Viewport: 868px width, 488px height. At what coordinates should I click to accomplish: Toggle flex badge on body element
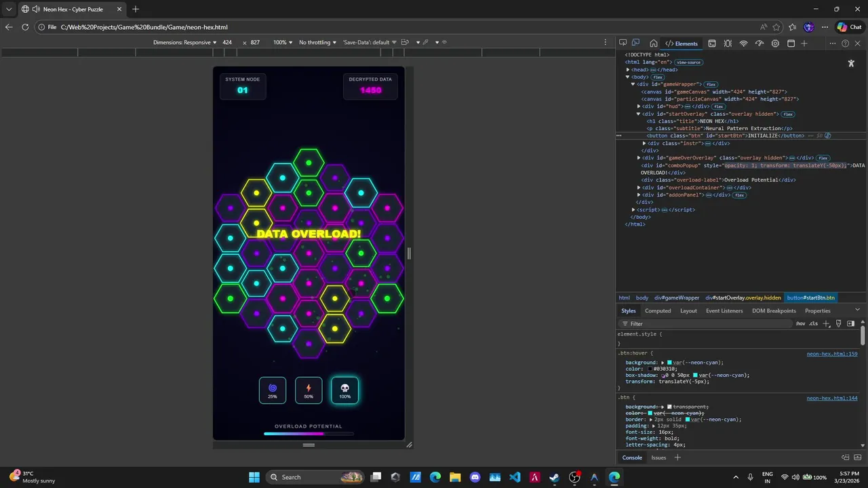coord(658,77)
